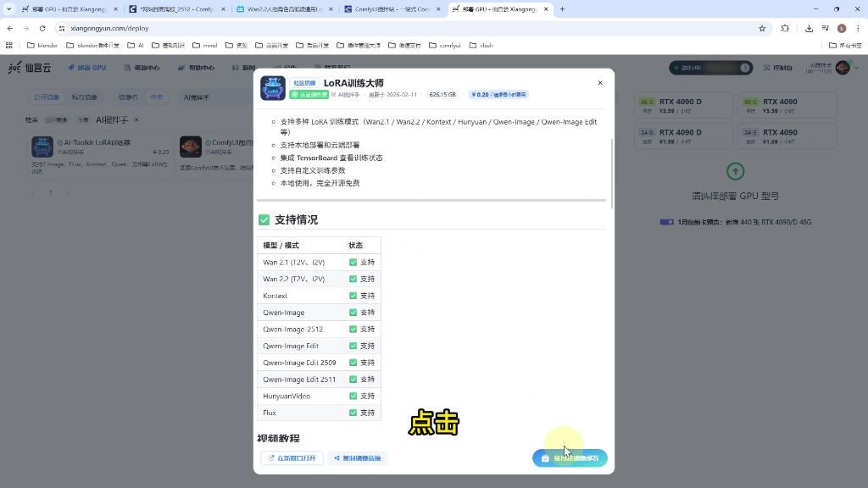Select 48G RTX 4090 GPU card
Screen dimensions: 868x488
tap(787, 105)
